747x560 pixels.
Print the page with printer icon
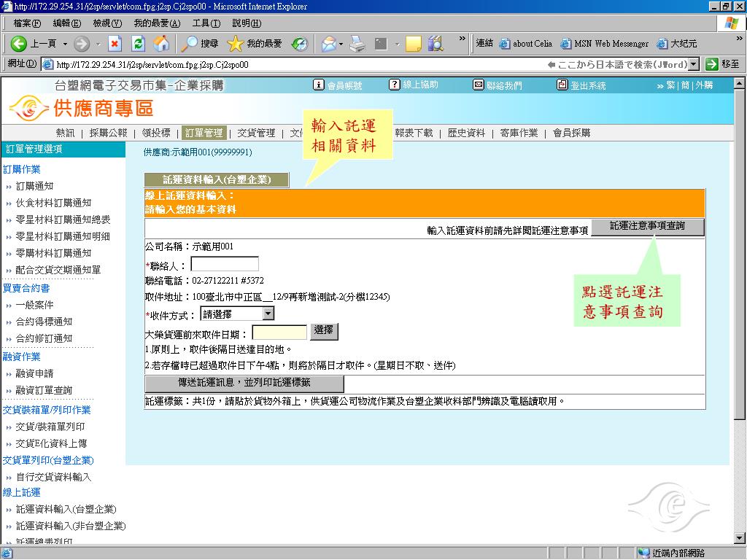coord(357,44)
